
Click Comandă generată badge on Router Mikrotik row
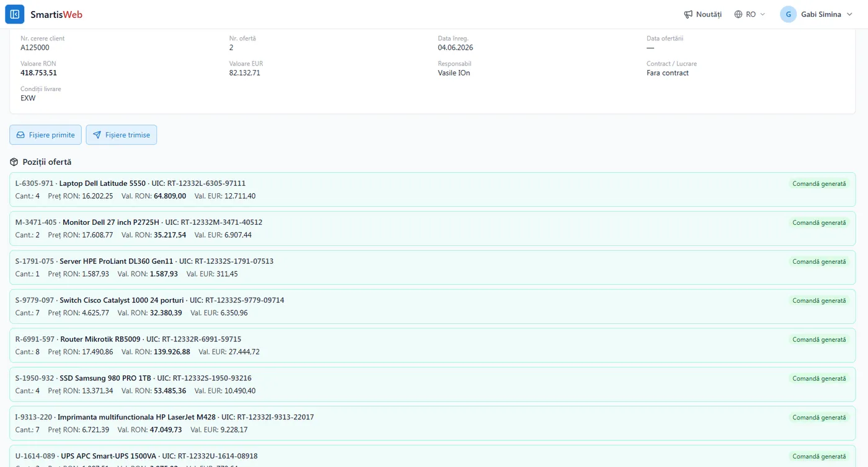[x=819, y=340]
